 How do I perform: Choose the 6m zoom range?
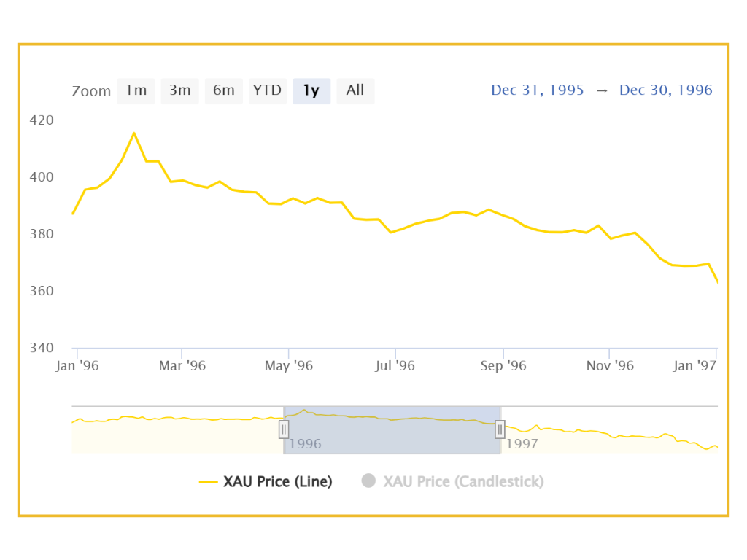click(x=223, y=90)
